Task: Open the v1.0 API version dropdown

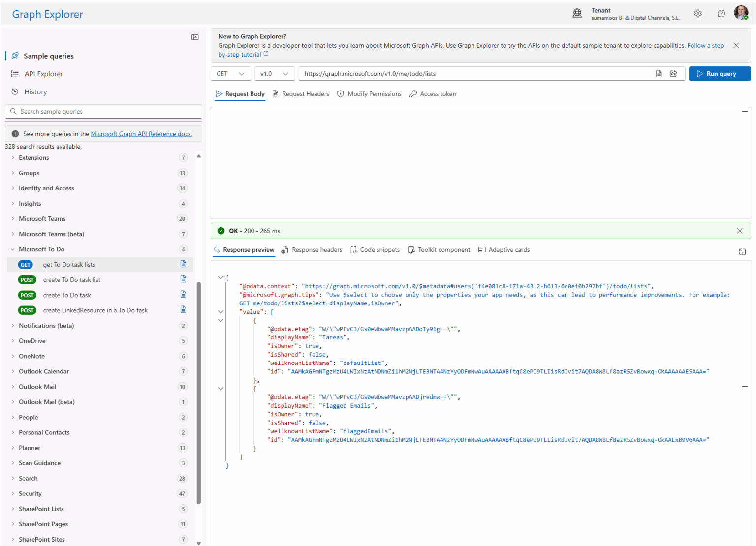Action: pyautogui.click(x=274, y=74)
